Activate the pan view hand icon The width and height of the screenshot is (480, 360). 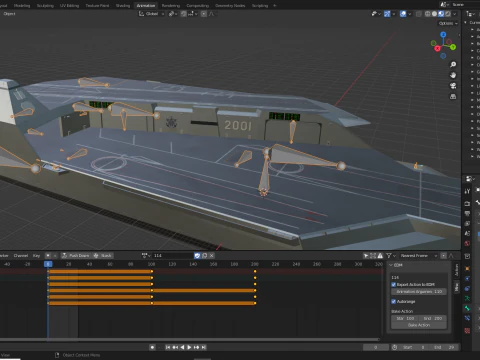(x=453, y=75)
